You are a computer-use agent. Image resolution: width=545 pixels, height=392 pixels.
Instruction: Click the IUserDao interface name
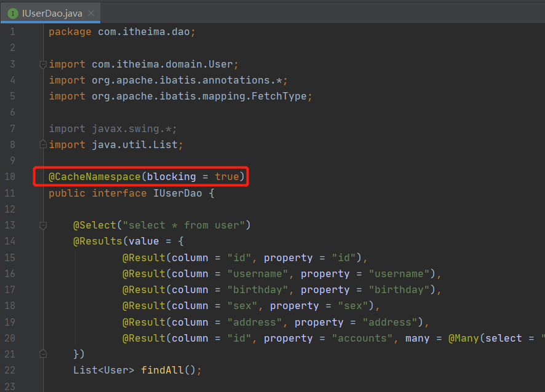click(x=178, y=193)
